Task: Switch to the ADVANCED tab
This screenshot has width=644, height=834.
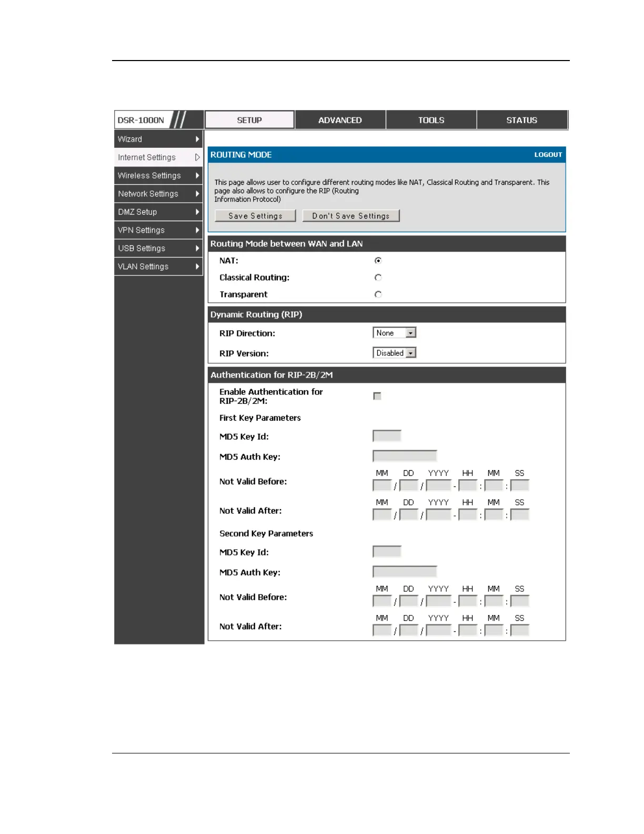Action: (340, 120)
